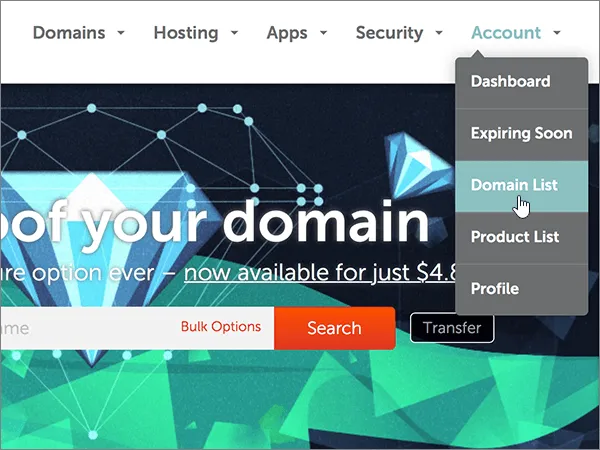Screen dimensions: 600x450
Task: Click the Transfer button
Action: coord(452,328)
